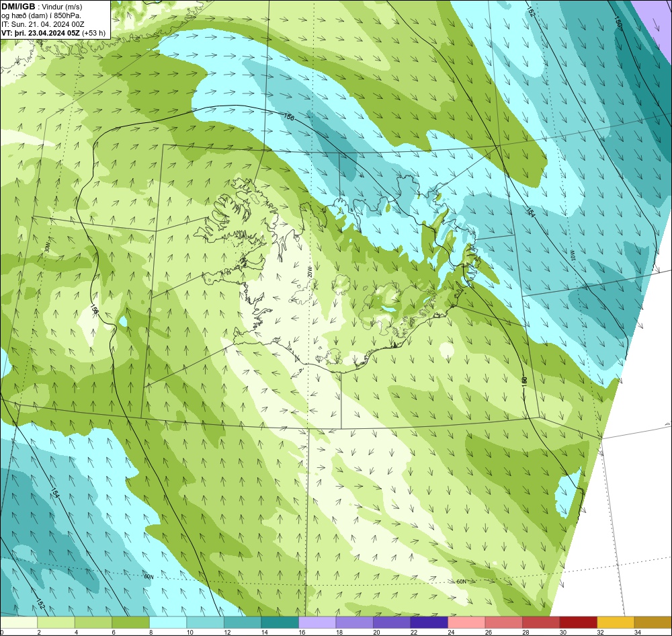Select the 6–8 m/s darkest green swatch

[131, 622]
